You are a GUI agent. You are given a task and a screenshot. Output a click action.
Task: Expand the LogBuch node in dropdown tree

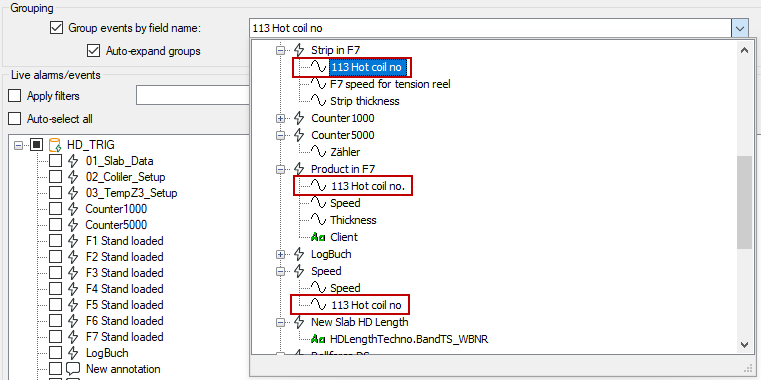tap(280, 254)
